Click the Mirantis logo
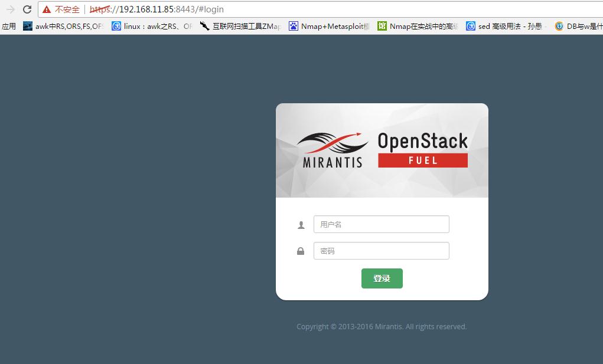 coord(333,150)
